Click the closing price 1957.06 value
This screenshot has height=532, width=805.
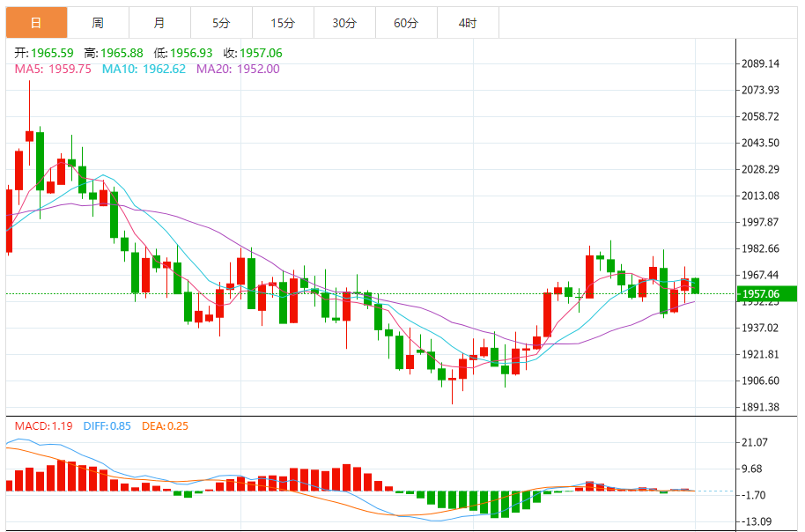(261, 53)
